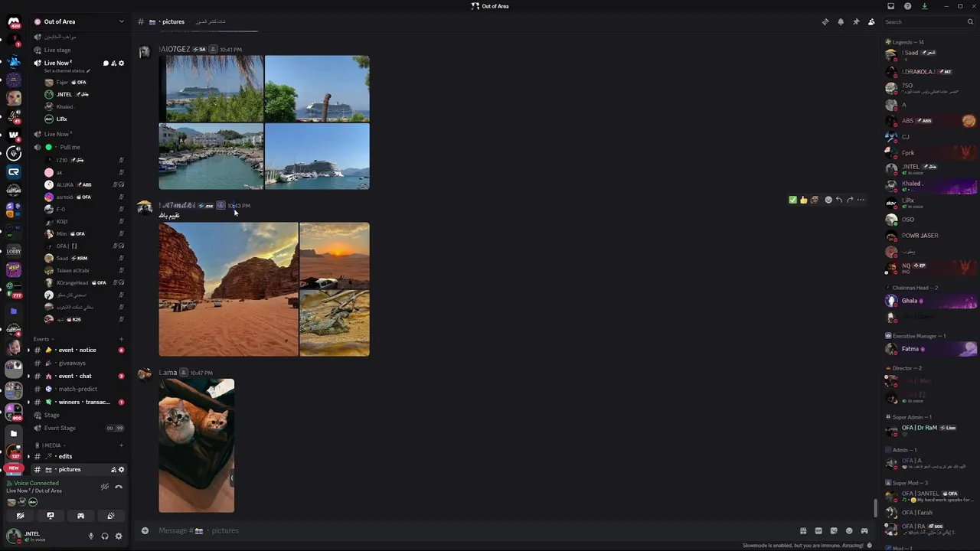Image resolution: width=980 pixels, height=551 pixels.
Task: Open the LOBBY server icon
Action: click(x=14, y=251)
